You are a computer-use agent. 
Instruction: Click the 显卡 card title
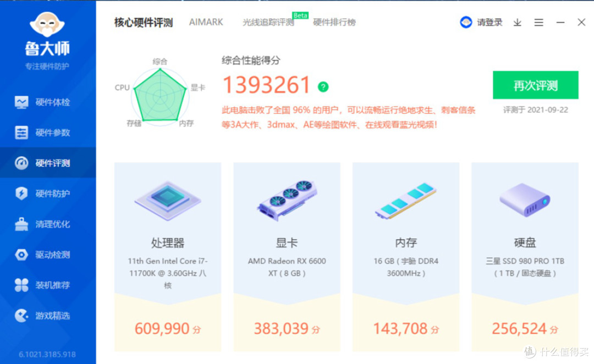[287, 242]
